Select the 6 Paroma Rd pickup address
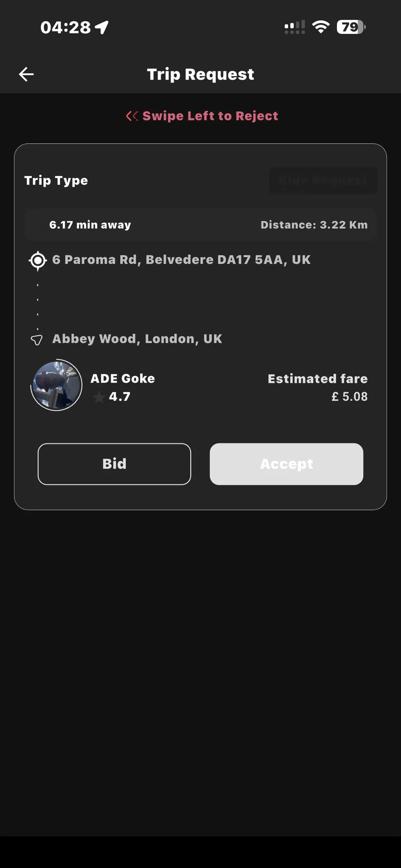Image resolution: width=401 pixels, height=868 pixels. 181,260
